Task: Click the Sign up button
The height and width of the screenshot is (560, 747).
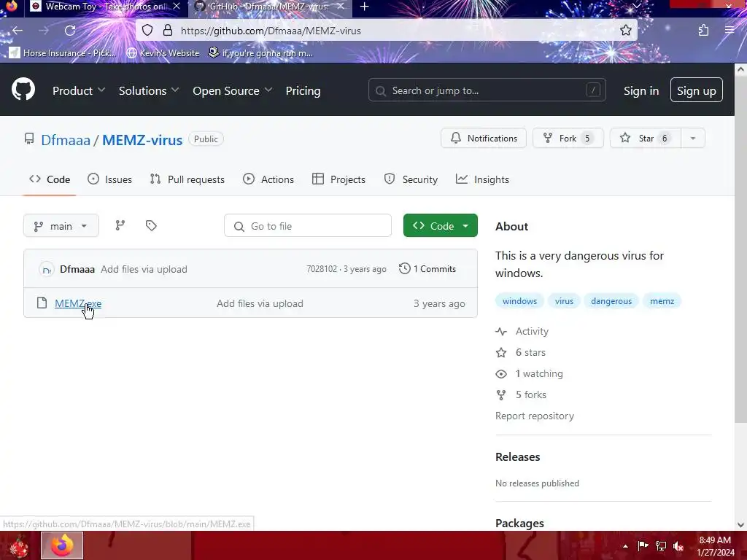Action: point(696,90)
